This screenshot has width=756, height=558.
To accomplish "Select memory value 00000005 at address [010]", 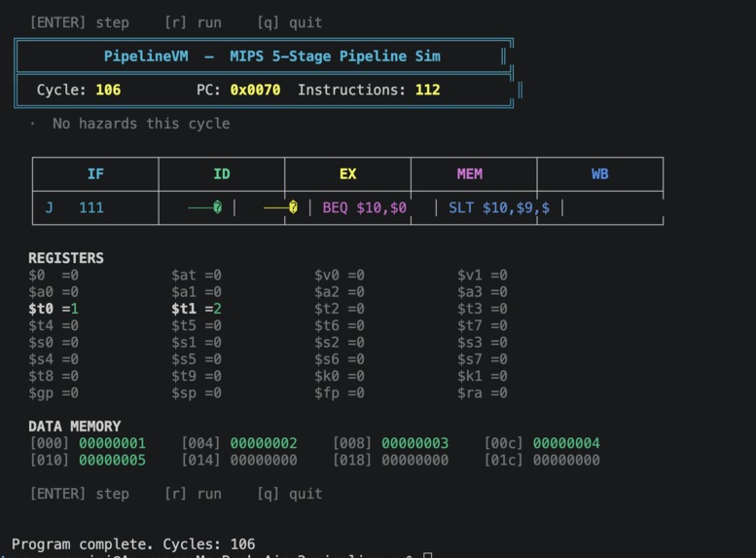I will click(x=112, y=461).
